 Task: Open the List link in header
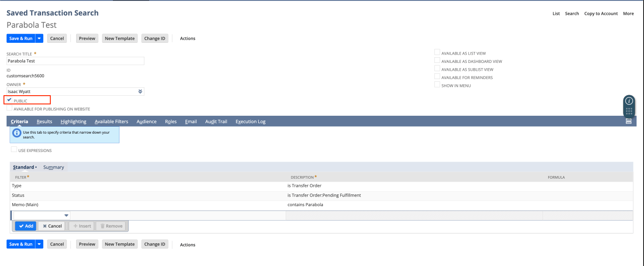click(x=556, y=14)
